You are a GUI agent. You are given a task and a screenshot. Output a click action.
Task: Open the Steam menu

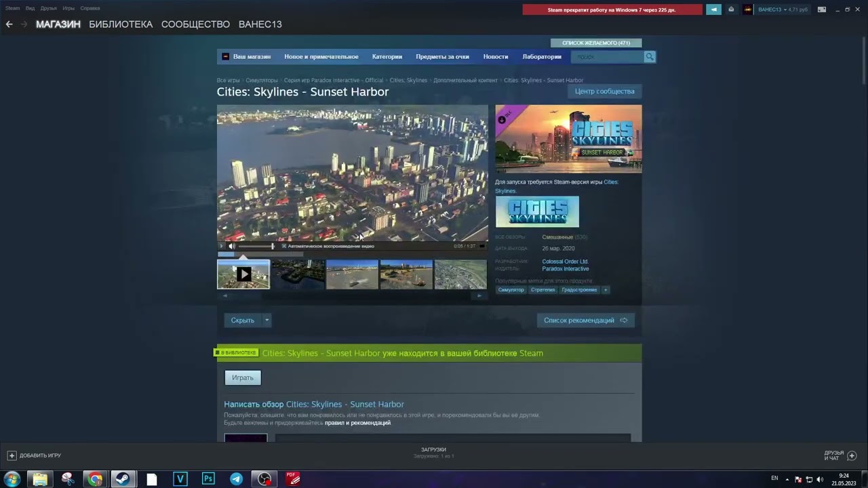13,8
